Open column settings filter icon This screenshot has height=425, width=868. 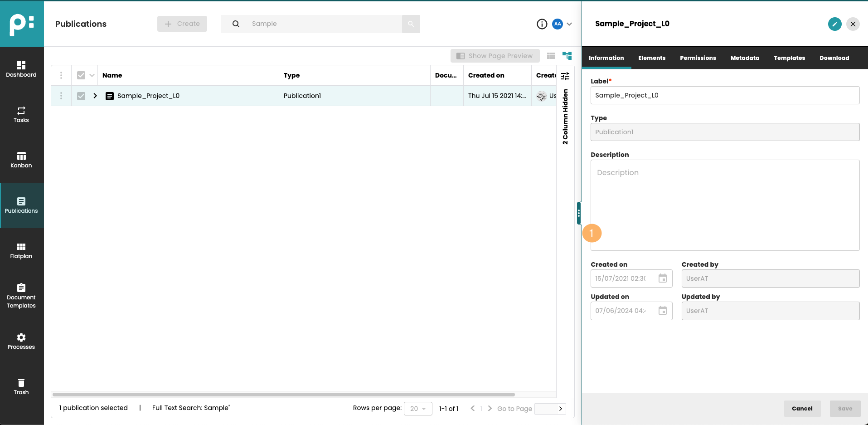click(x=565, y=76)
